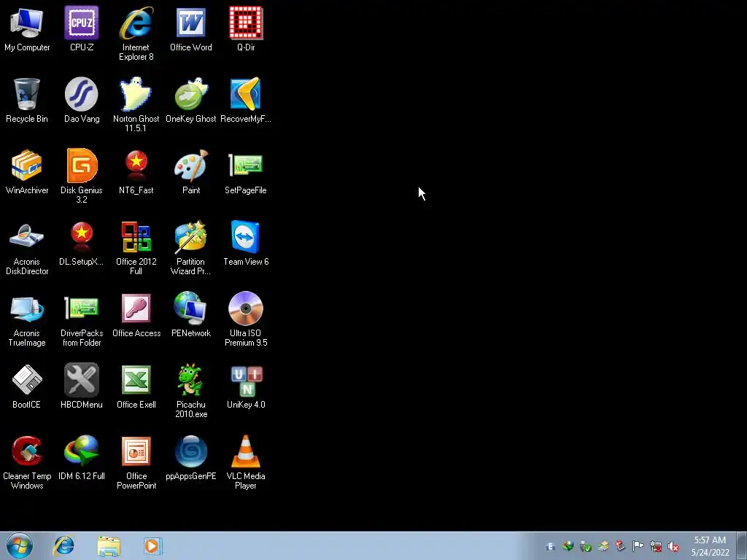This screenshot has height=560, width=747.
Task: Open Internet Explorer 8 desktop shortcut
Action: click(136, 34)
